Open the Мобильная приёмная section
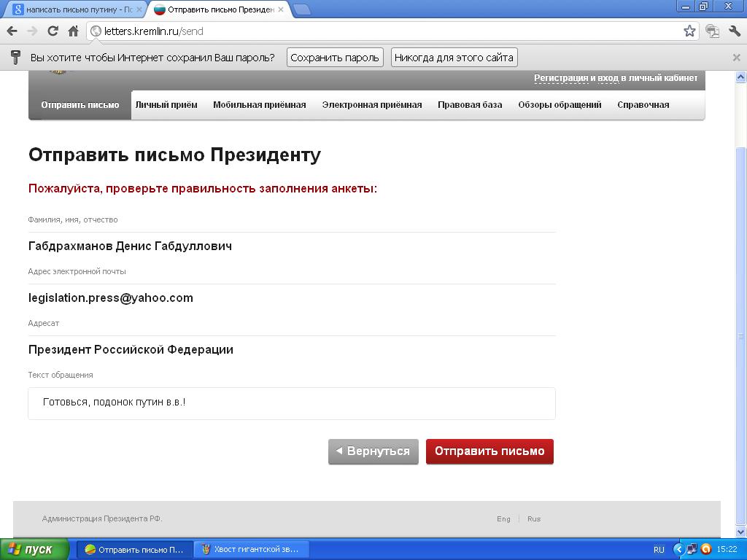 tap(260, 105)
